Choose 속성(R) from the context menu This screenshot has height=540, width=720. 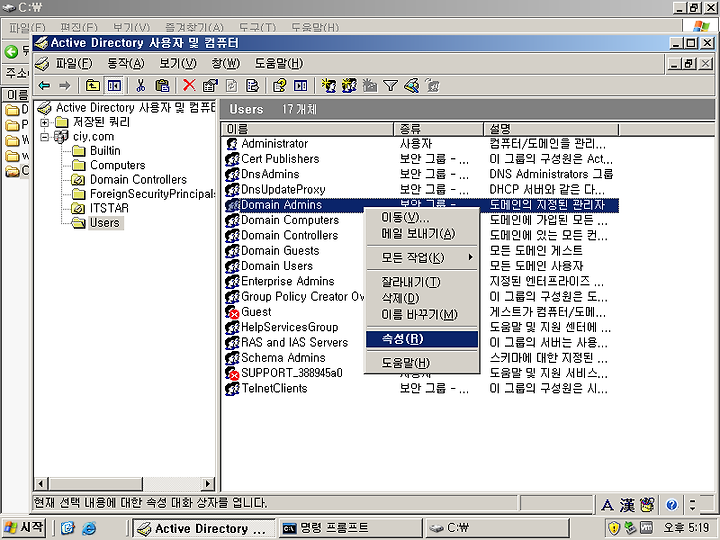click(x=422, y=339)
